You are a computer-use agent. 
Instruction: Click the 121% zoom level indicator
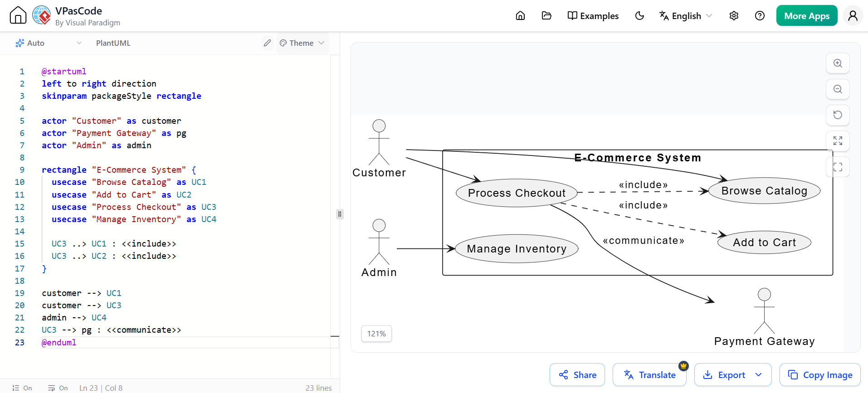(376, 334)
